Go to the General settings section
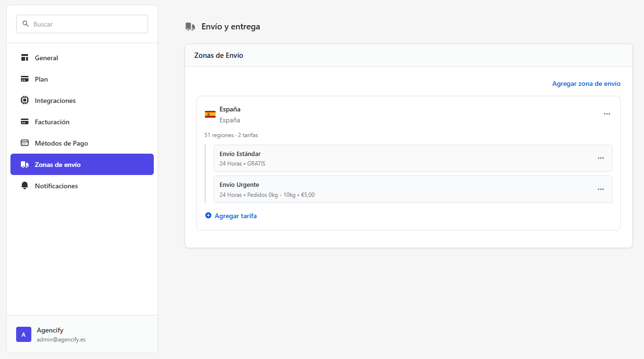 82,58
